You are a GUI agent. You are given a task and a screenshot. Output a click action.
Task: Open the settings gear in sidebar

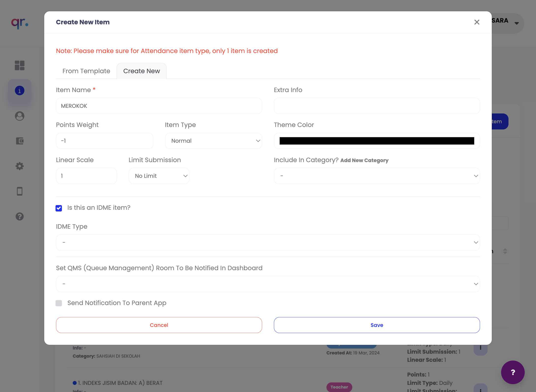point(20,166)
